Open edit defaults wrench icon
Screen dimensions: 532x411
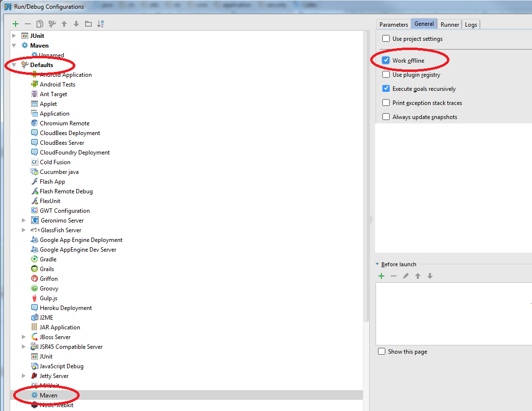tap(52, 24)
